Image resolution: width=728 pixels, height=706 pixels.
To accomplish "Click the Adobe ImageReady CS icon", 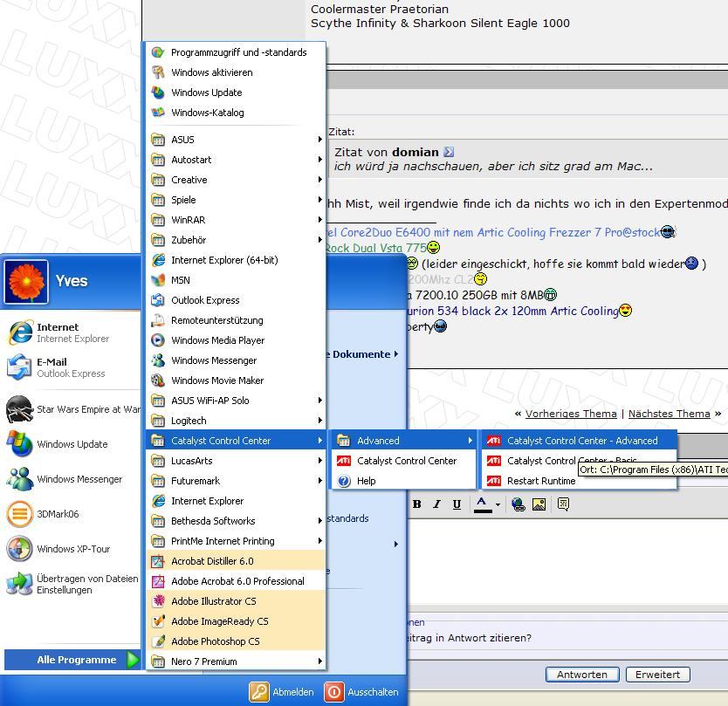I will 158,621.
